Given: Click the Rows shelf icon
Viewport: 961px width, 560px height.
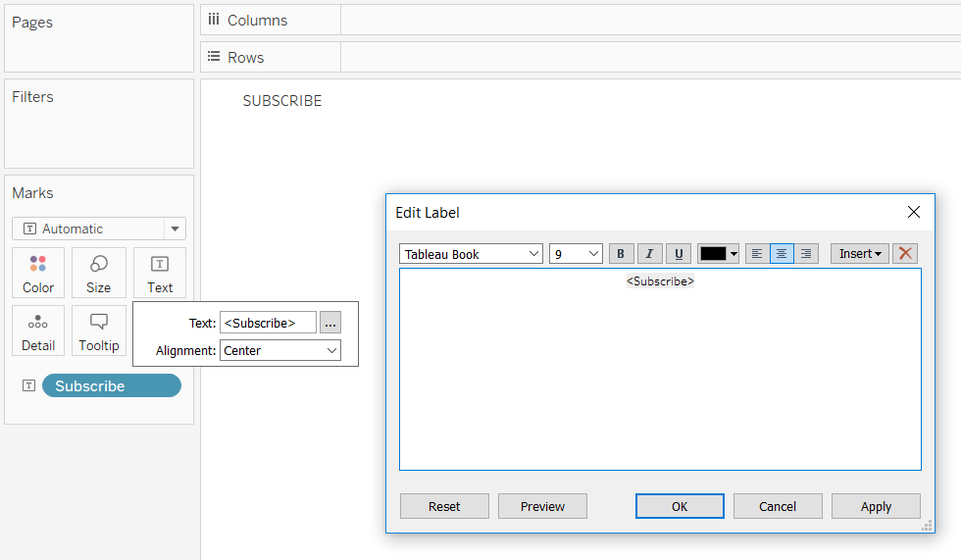Looking at the screenshot, I should pyautogui.click(x=214, y=56).
